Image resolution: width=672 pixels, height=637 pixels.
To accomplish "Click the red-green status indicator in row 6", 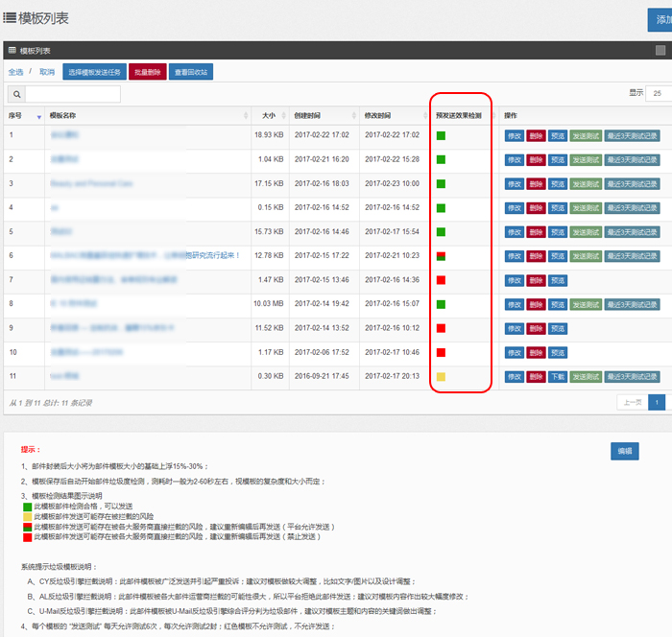I will [x=441, y=255].
